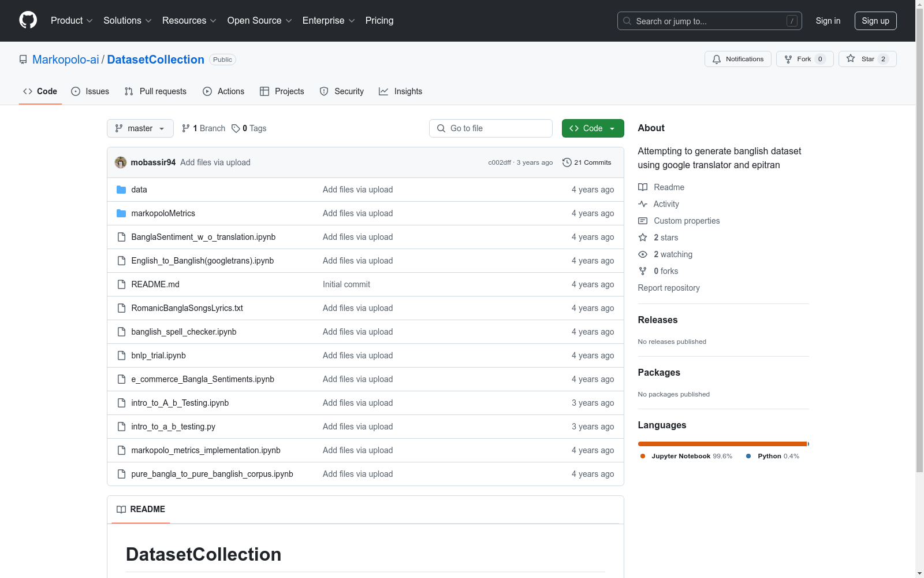Open the green Code dropdown
Viewport: 924px width, 578px height.
[x=593, y=128]
